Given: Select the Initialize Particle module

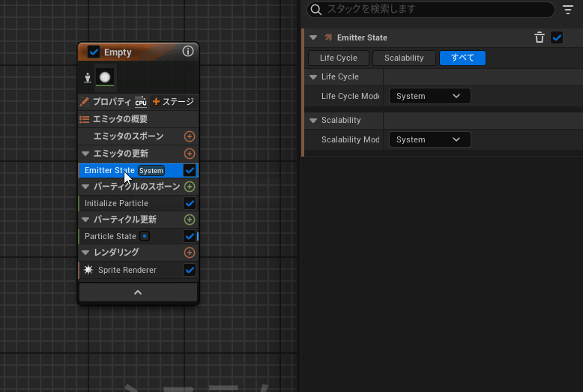Looking at the screenshot, I should (139, 203).
